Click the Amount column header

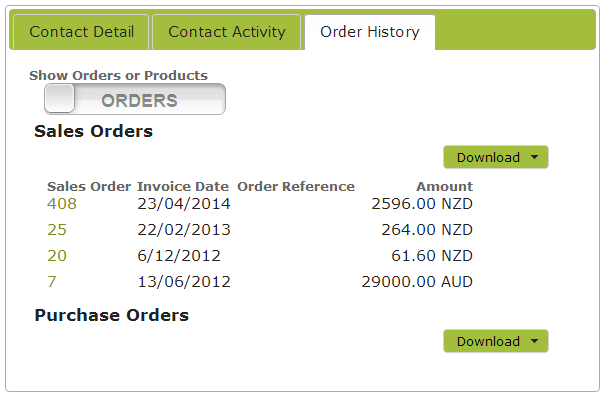tap(444, 186)
